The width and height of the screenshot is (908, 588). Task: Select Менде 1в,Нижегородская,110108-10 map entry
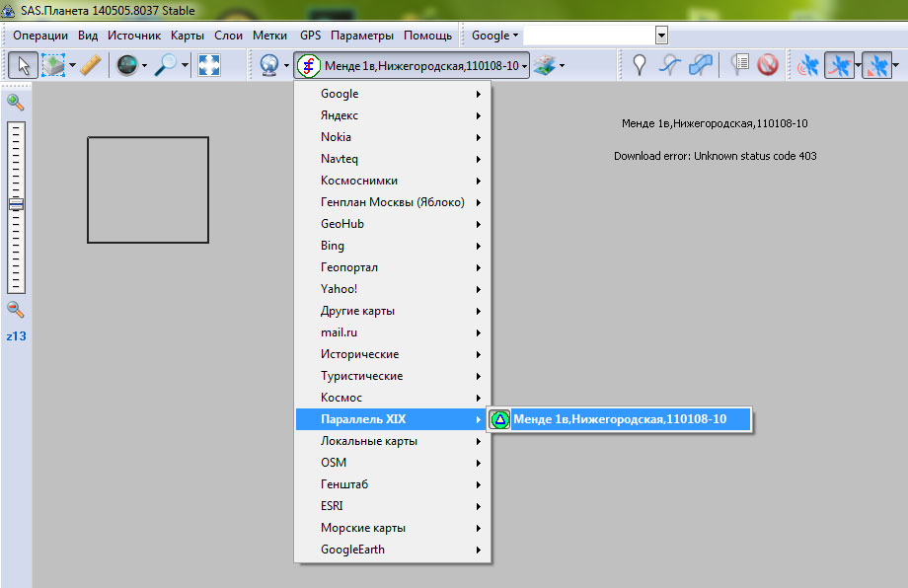pyautogui.click(x=619, y=419)
